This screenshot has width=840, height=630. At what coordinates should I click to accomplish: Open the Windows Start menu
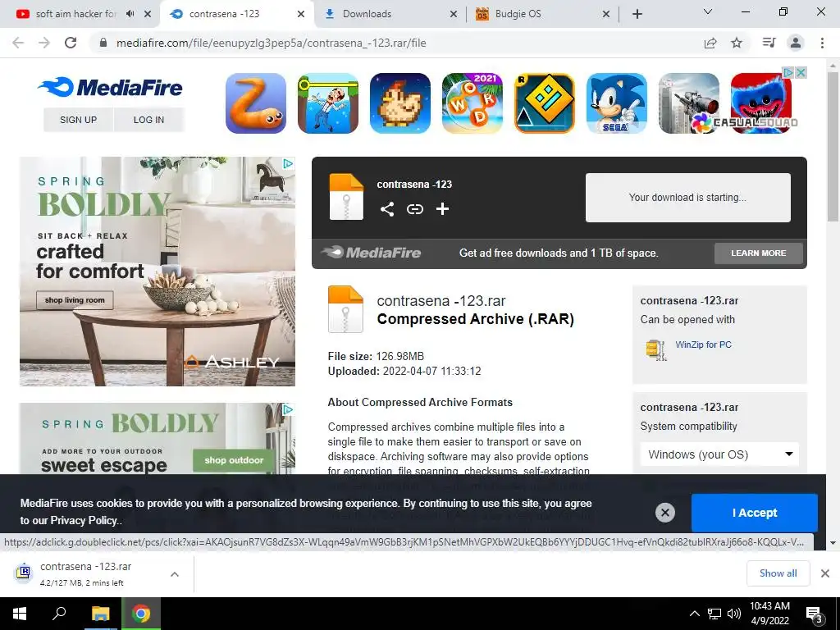pyautogui.click(x=20, y=614)
